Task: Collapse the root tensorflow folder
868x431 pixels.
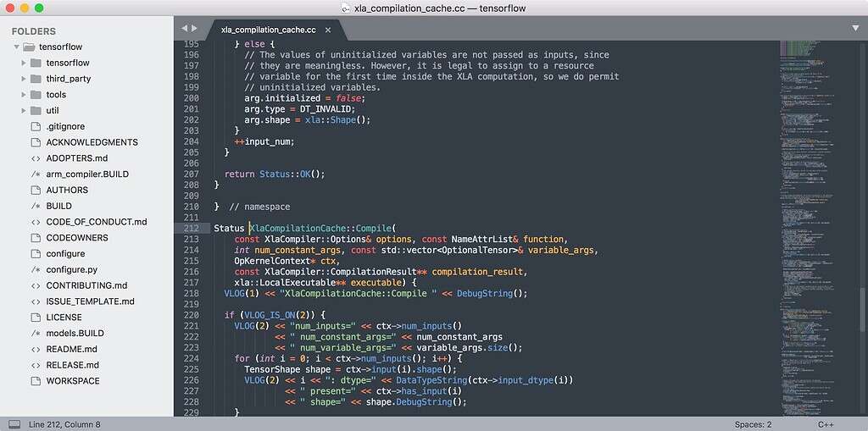Action: coord(17,47)
